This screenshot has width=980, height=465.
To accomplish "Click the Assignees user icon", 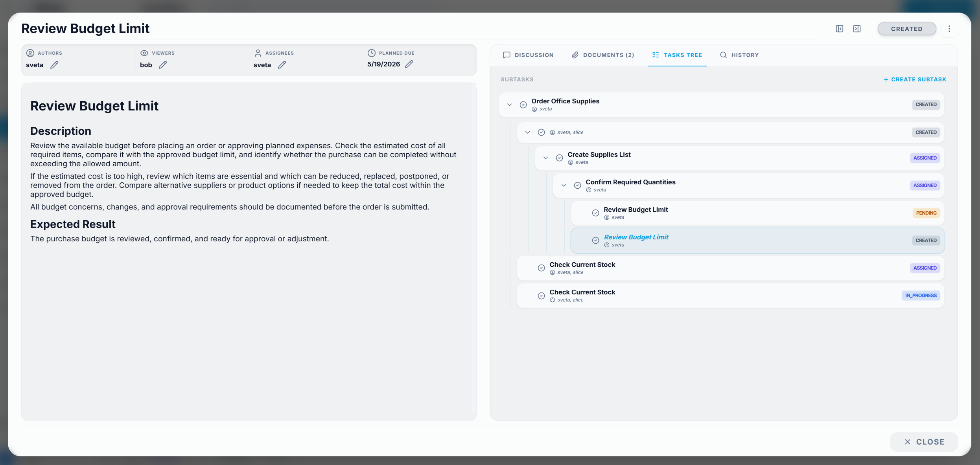I will pos(258,53).
